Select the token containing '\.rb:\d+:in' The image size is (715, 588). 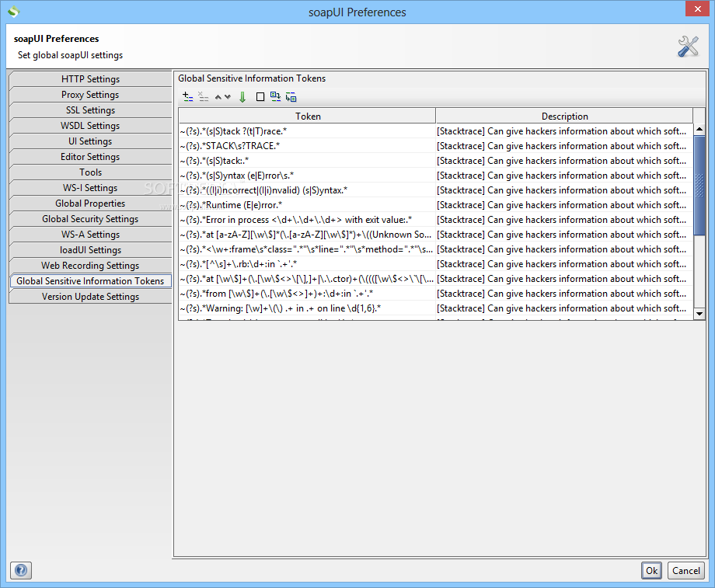click(307, 264)
